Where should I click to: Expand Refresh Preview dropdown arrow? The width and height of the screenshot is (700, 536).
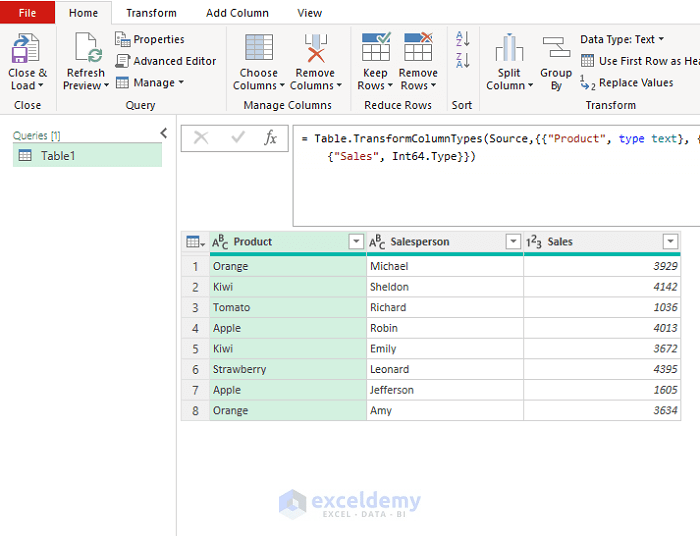pyautogui.click(x=106, y=85)
